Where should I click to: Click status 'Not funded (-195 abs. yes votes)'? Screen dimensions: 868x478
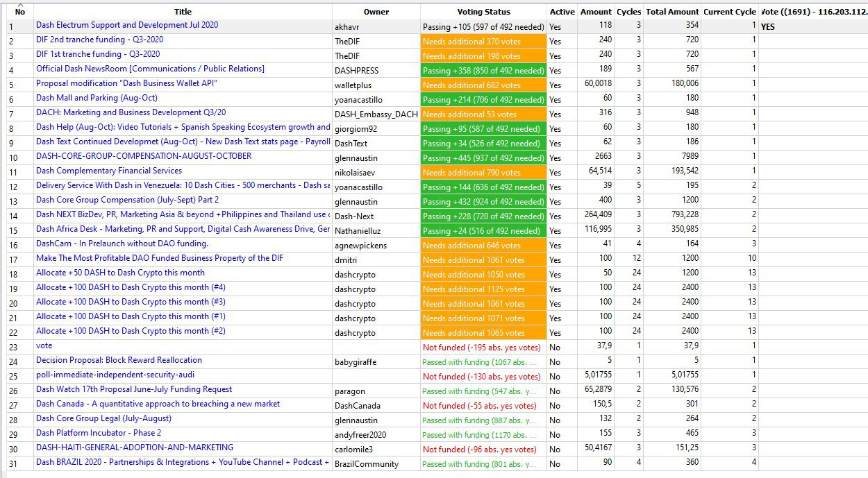pos(484,347)
